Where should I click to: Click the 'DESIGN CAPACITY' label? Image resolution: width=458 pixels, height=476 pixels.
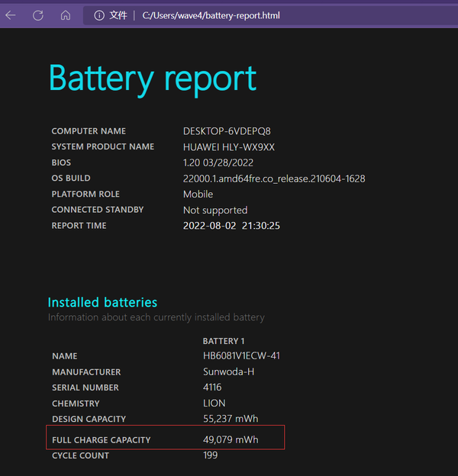point(89,419)
